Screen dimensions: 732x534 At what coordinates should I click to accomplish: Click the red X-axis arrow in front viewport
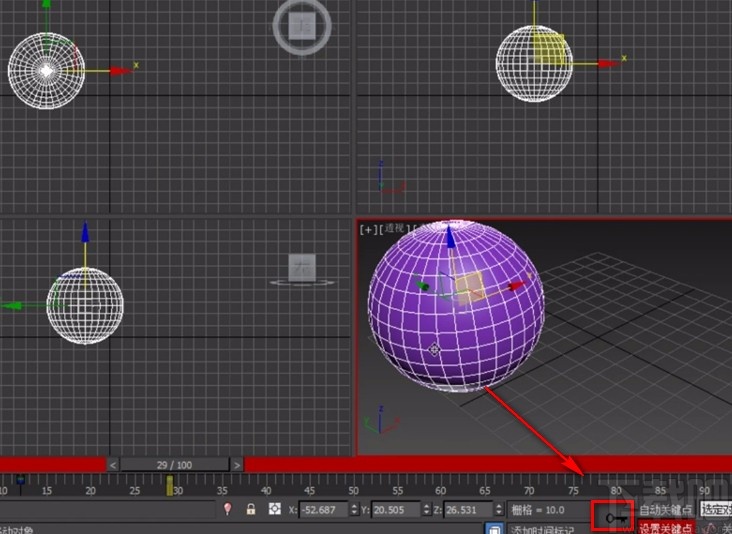(608, 63)
